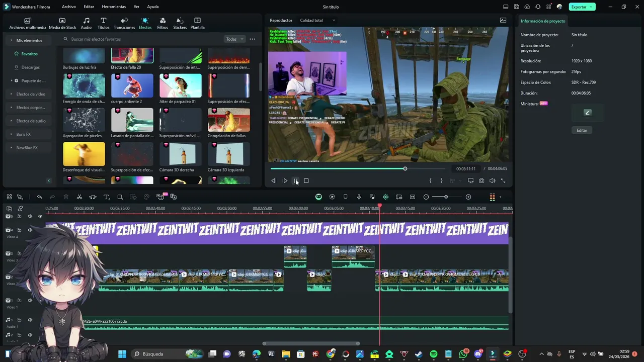Open the audio meter icon in timeline toolbar

(x=493, y=197)
